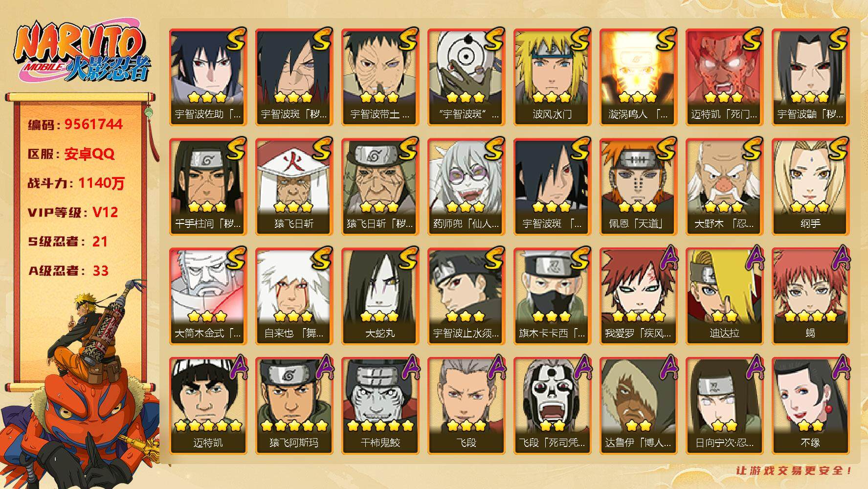The width and height of the screenshot is (868, 489).
Task: Choose the 大蛇丸 ninja portrait
Action: pyautogui.click(x=380, y=296)
